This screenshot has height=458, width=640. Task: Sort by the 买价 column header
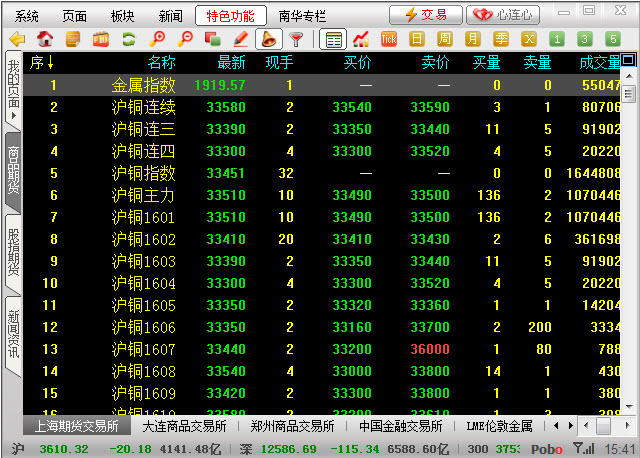tap(357, 62)
